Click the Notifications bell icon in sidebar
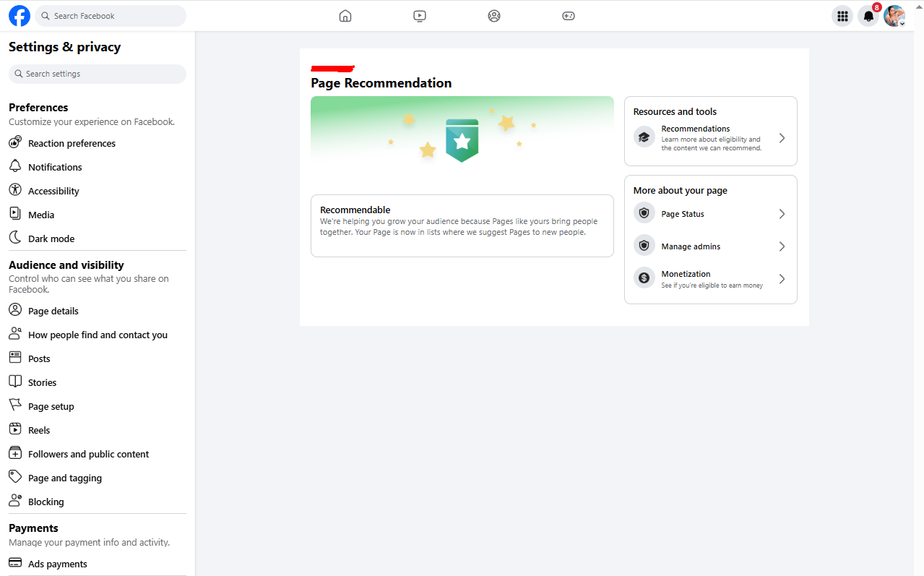The image size is (924, 576). pos(15,166)
